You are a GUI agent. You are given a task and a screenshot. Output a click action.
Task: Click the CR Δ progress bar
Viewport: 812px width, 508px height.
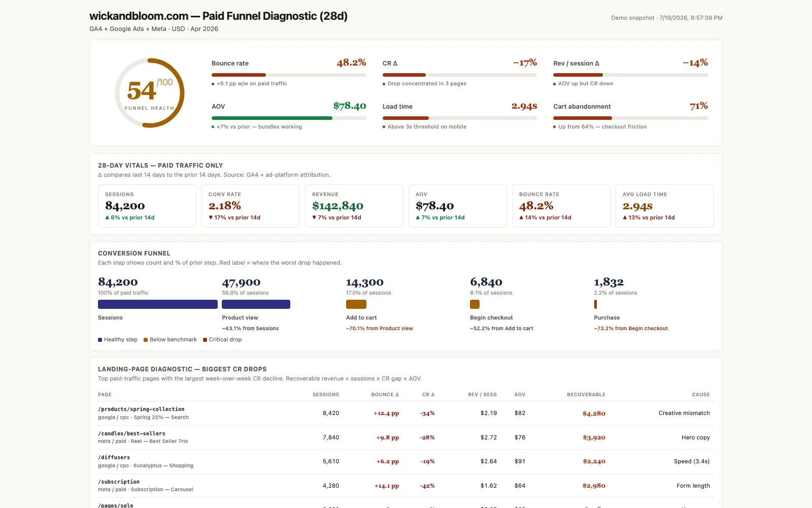pos(460,75)
